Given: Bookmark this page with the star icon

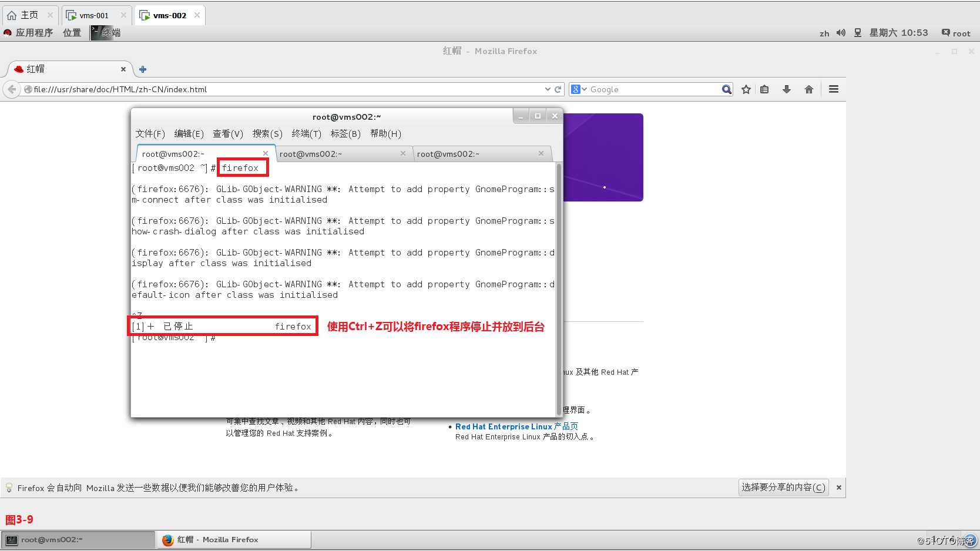Looking at the screenshot, I should pyautogui.click(x=746, y=89).
